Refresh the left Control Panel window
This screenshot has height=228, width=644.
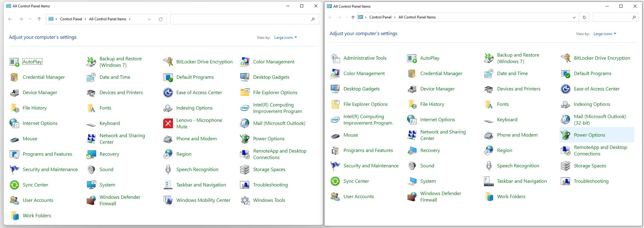[x=160, y=19]
